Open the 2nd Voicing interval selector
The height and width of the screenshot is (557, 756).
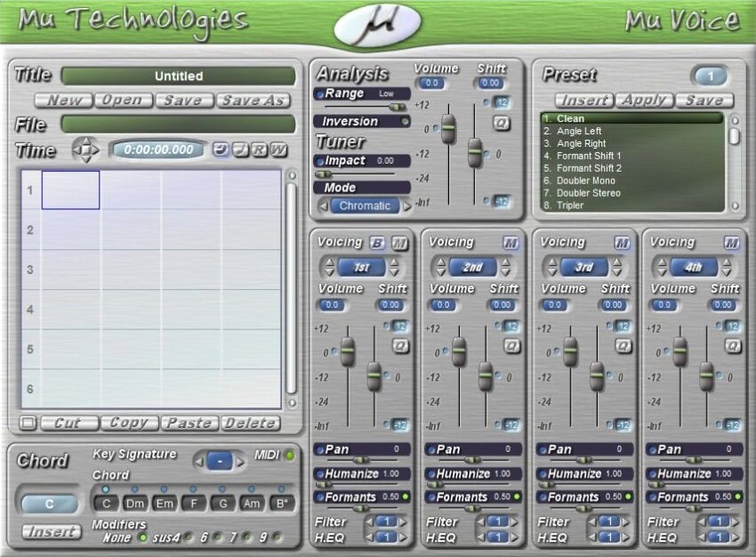(x=472, y=267)
